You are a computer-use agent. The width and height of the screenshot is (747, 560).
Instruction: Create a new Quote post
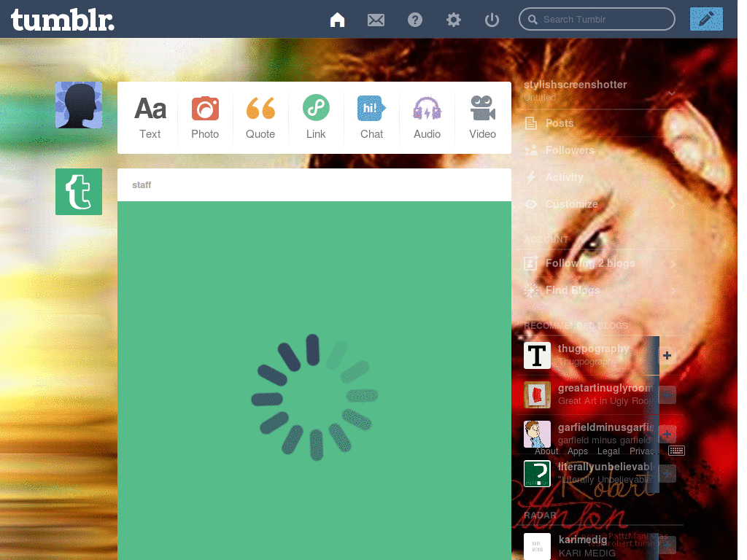[260, 117]
